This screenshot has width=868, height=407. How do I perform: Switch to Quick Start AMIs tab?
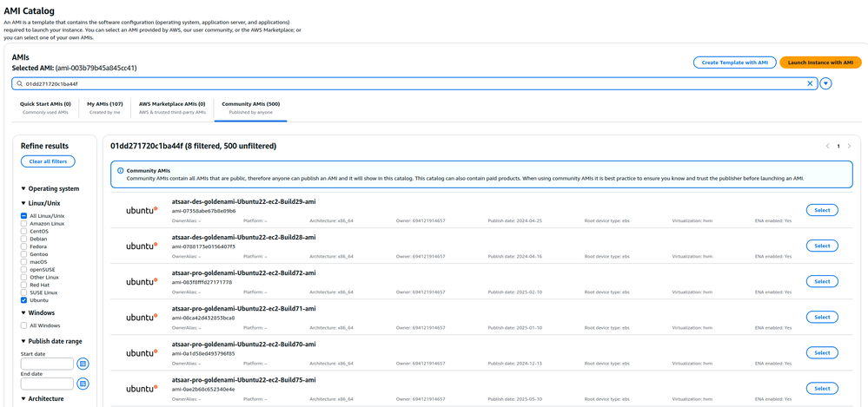tap(45, 108)
